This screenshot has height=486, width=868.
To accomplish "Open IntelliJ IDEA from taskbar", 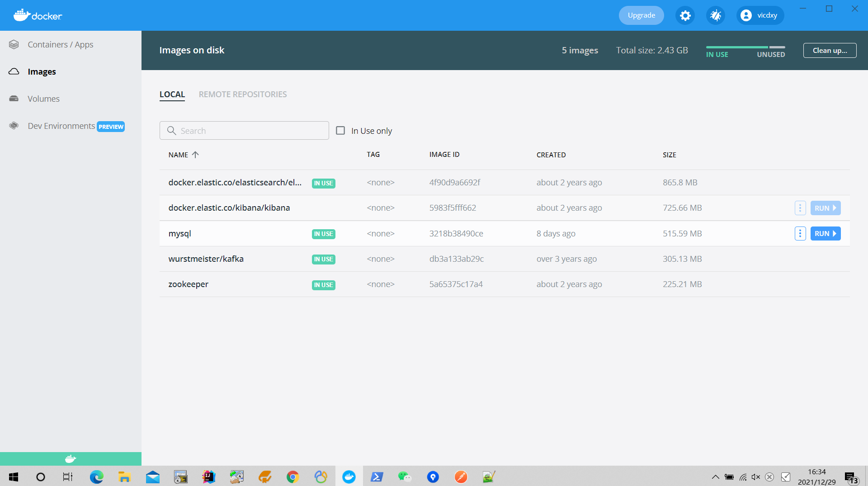I will click(x=209, y=477).
